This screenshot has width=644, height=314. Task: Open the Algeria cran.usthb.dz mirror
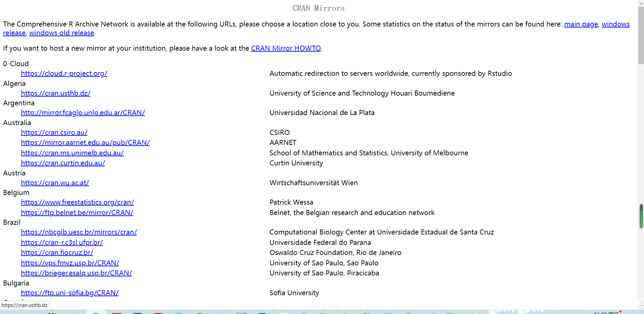point(56,93)
